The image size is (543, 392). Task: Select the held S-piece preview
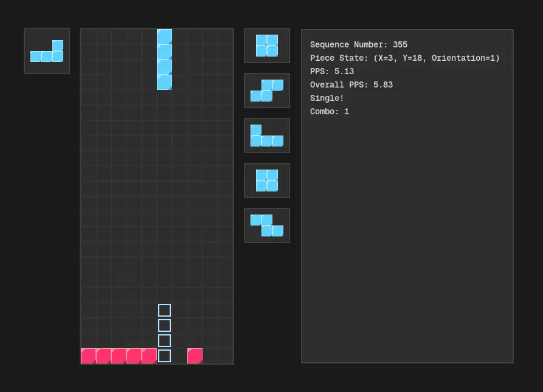click(x=46, y=51)
